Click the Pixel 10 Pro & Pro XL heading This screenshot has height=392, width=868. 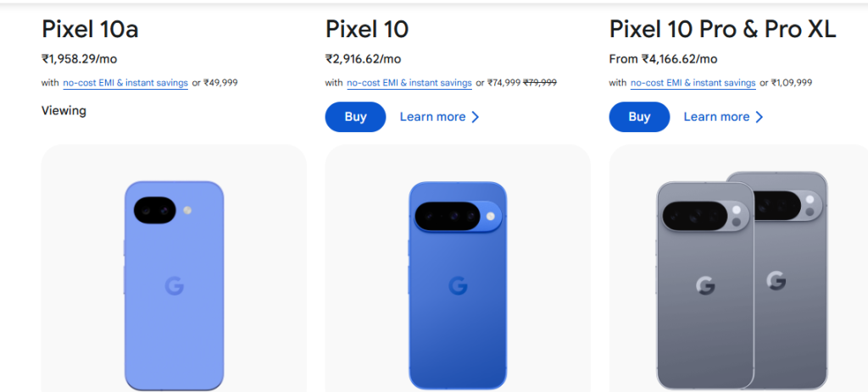722,30
